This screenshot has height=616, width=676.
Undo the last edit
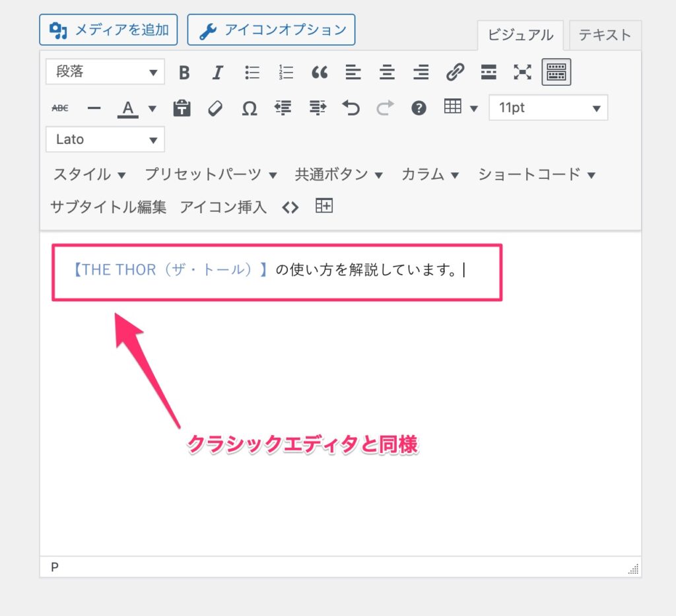pos(351,108)
